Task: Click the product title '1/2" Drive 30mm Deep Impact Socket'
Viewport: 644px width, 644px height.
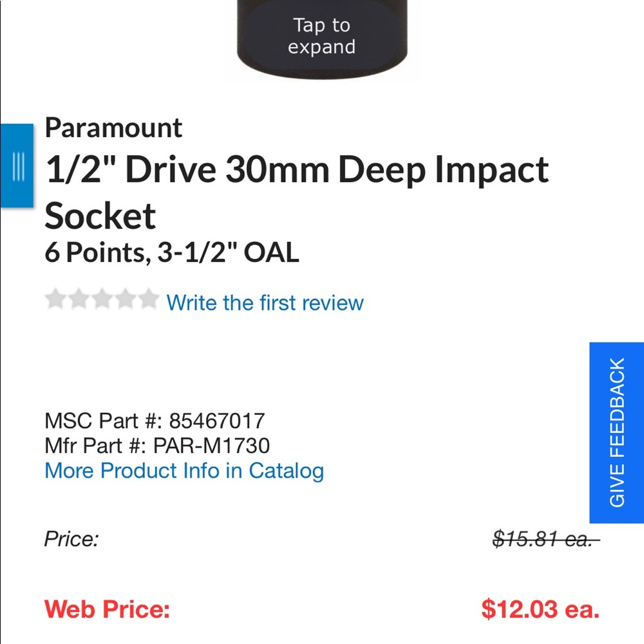Action: pyautogui.click(x=296, y=169)
